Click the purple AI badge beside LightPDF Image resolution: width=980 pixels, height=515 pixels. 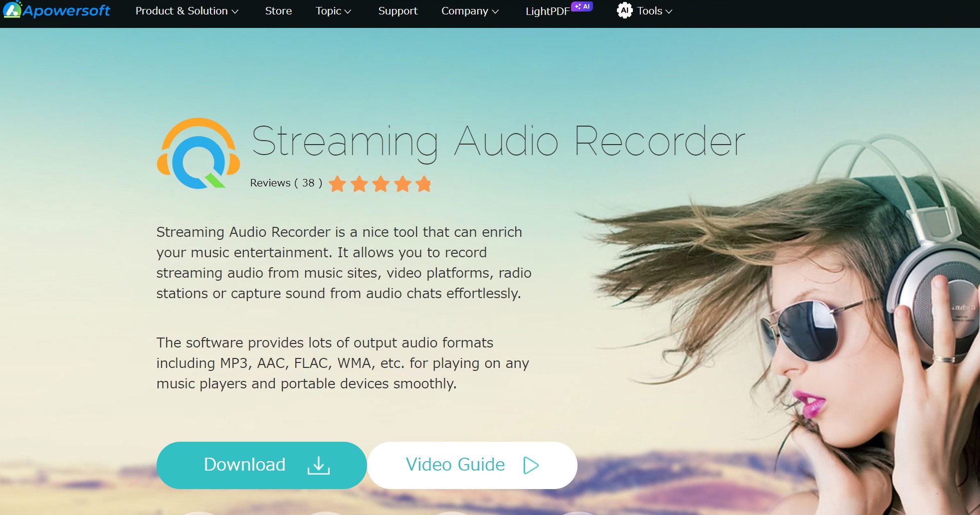point(582,6)
